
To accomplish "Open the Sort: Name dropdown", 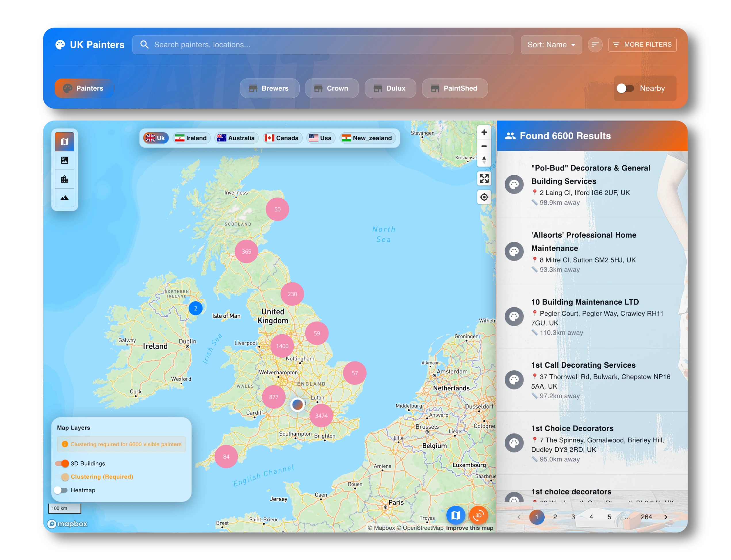I will tap(551, 45).
